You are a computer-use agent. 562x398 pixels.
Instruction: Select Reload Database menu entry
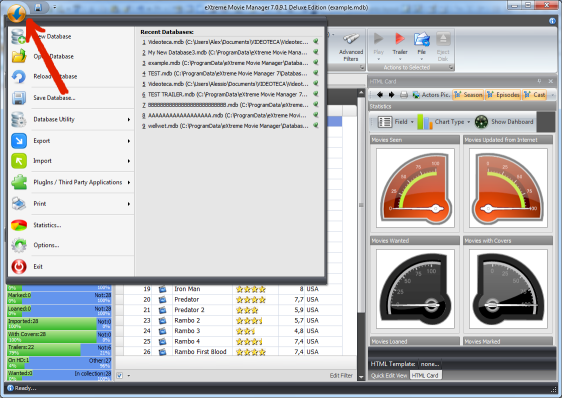(71, 76)
